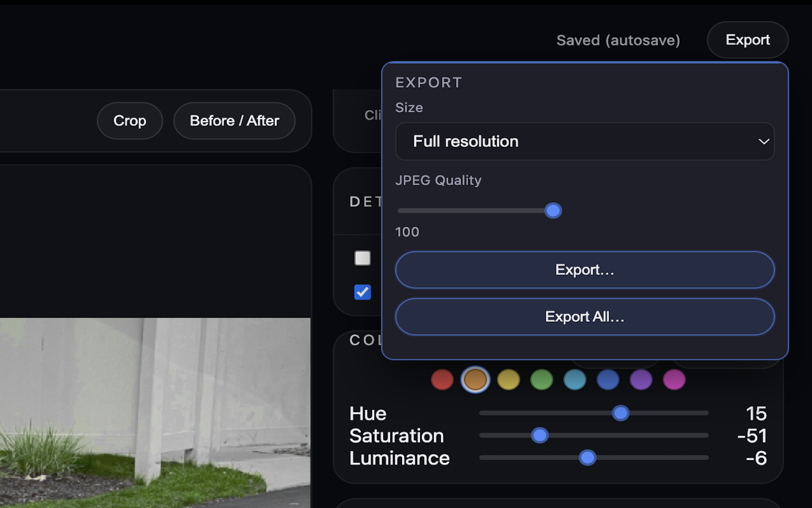
Task: Select the yellow color swatch
Action: click(509, 380)
